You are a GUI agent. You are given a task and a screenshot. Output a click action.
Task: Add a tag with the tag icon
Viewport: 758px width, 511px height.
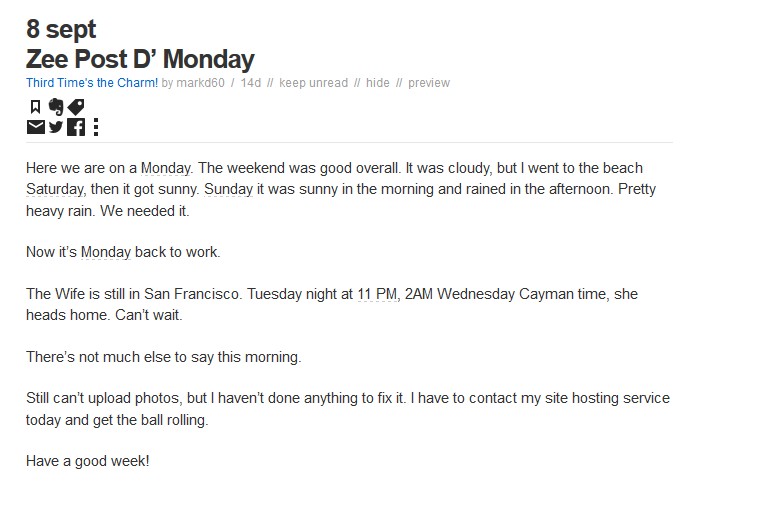click(x=76, y=107)
